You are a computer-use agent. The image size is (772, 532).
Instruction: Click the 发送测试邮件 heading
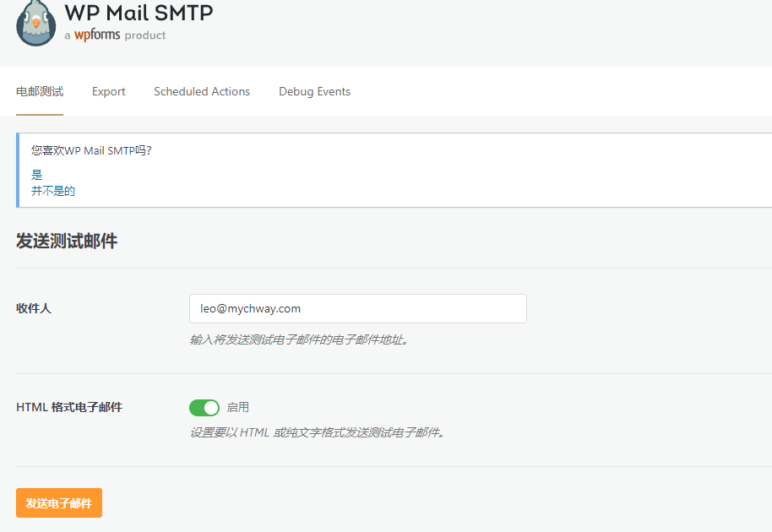67,242
